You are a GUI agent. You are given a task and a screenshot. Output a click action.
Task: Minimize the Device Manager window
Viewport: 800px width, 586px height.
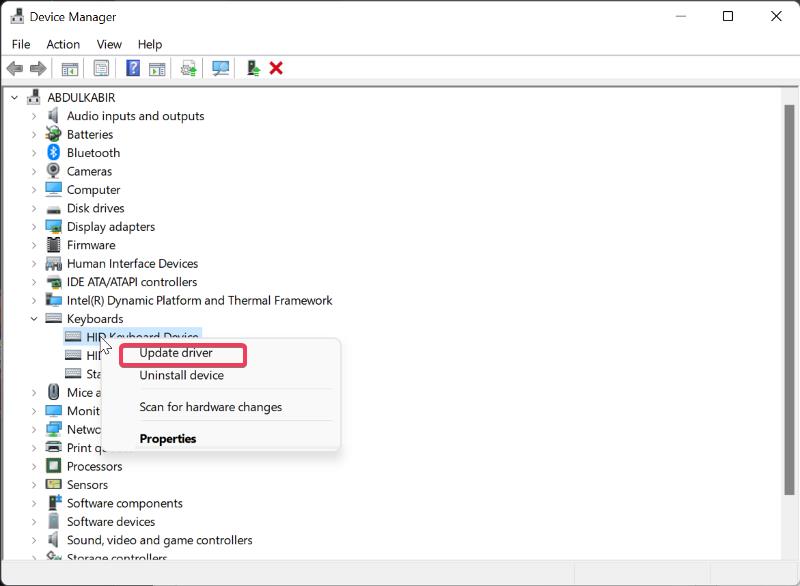coord(681,16)
